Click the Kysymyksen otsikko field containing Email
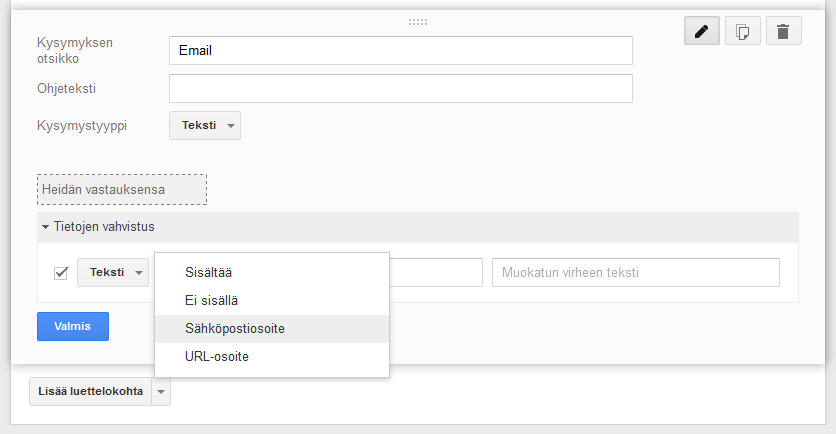 click(400, 50)
